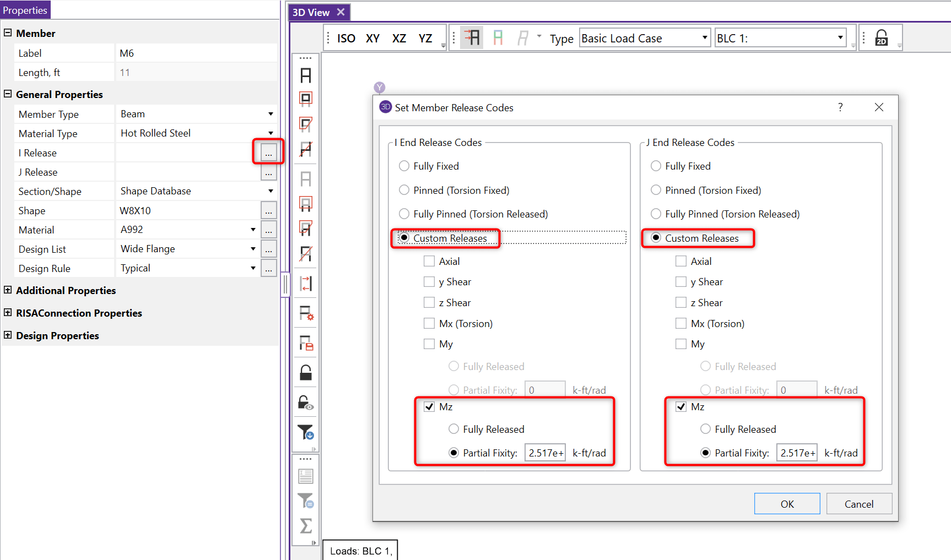Switch to the ISO view
The image size is (951, 560).
tap(346, 38)
